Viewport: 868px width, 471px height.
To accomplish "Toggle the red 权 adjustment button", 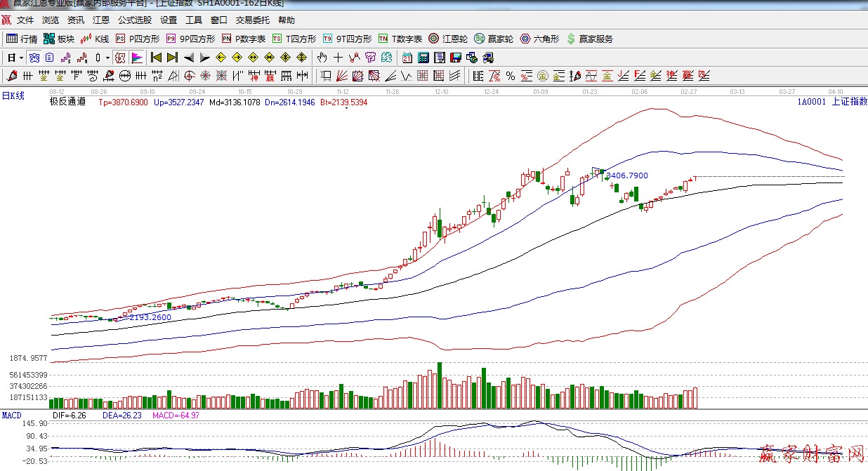I will [120, 58].
